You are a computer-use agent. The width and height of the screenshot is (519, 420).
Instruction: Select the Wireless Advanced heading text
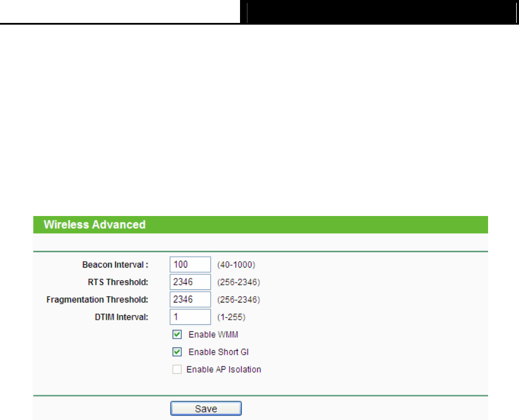[95, 225]
